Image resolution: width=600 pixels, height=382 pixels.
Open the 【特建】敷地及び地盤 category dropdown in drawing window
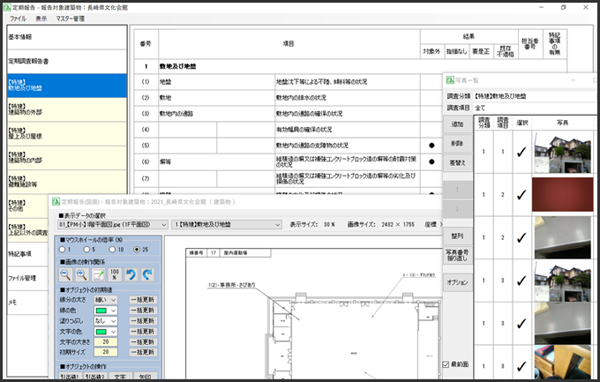(x=227, y=225)
